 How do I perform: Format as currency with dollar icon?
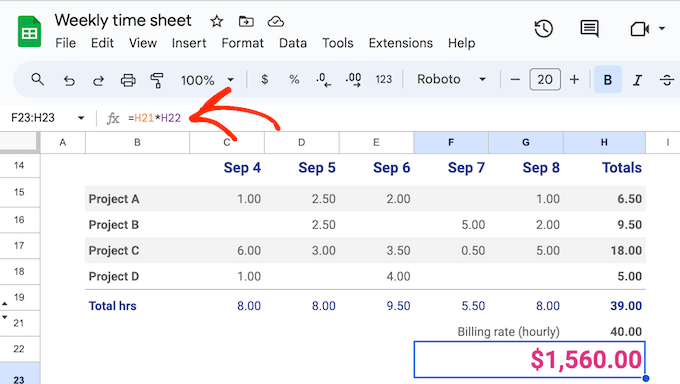pos(265,79)
